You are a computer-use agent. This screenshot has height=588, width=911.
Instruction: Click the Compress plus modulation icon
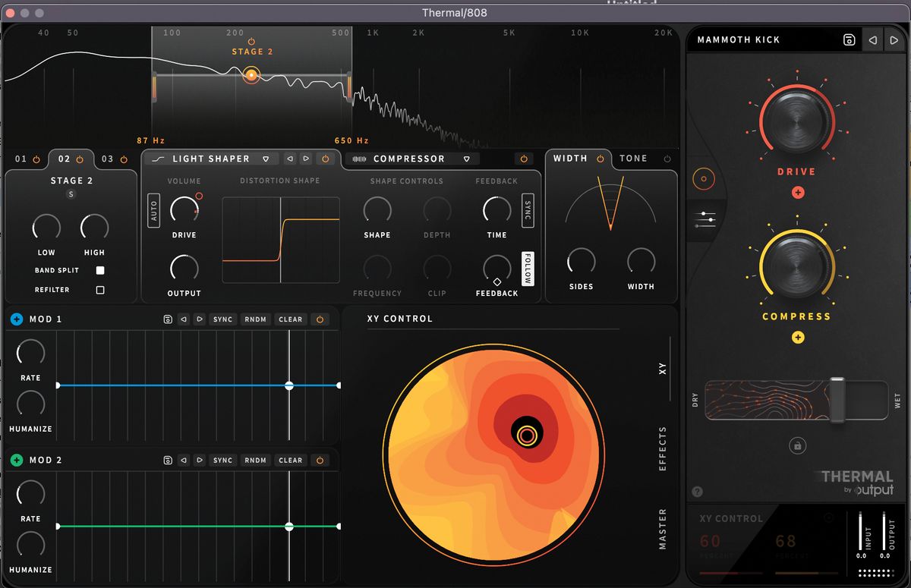tap(798, 338)
